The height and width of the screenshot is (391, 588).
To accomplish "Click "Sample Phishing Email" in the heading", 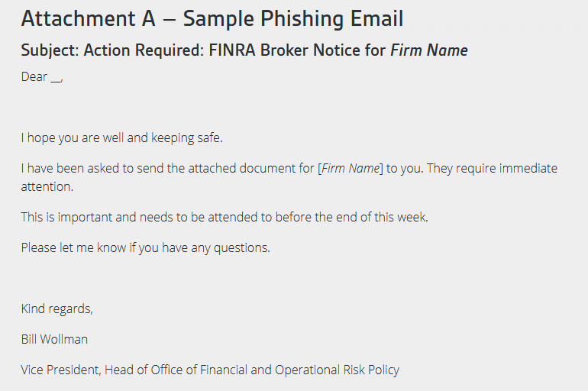I will pos(293,19).
